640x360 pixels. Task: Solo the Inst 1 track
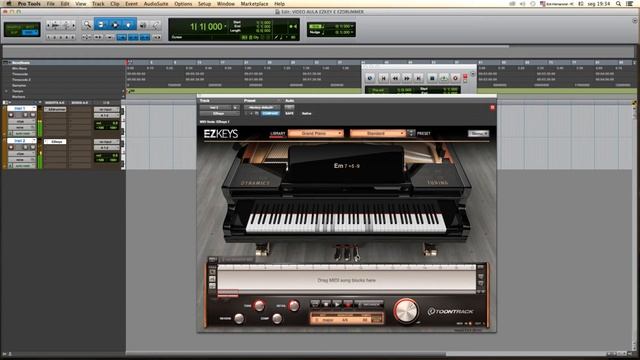click(x=26, y=115)
